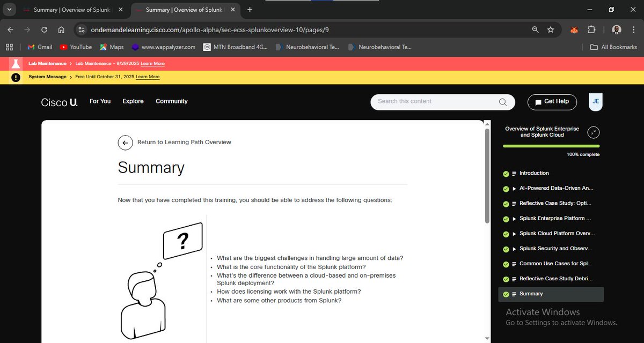Click the browser reload icon

44,30
